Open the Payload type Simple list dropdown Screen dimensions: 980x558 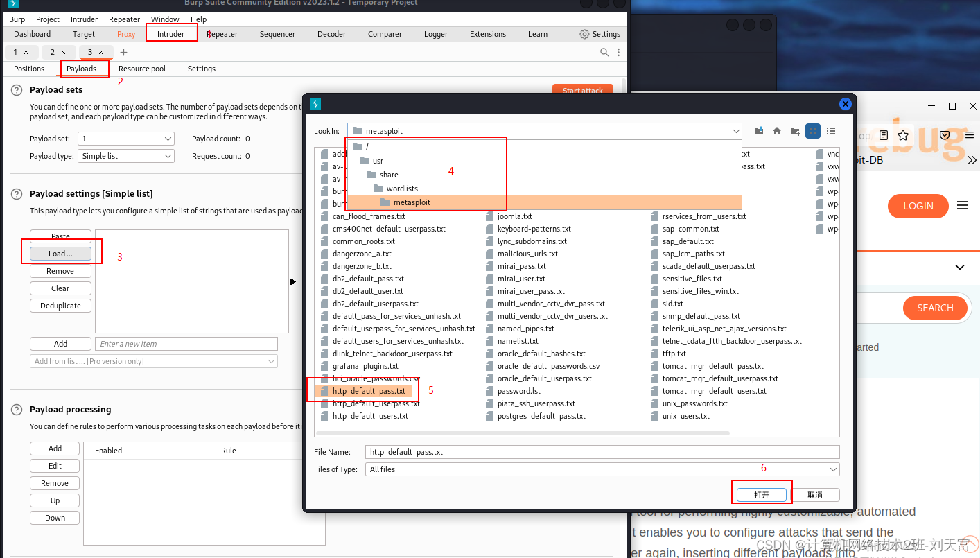click(x=125, y=156)
